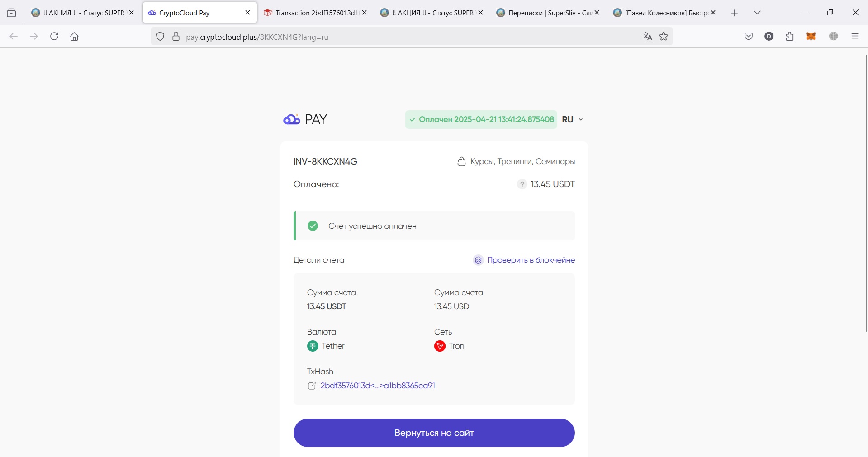The image size is (868, 457).
Task: Open the list all tabs chevron
Action: tap(757, 13)
